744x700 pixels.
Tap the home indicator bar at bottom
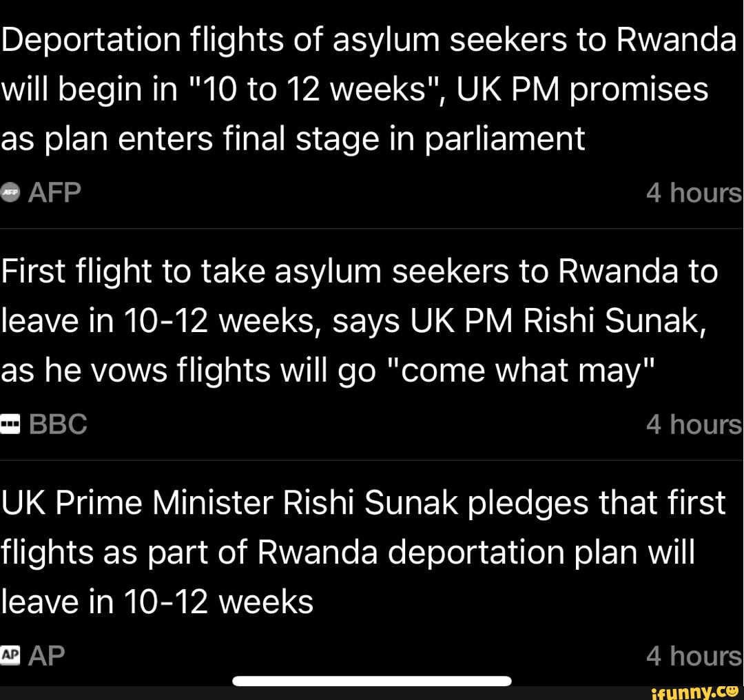[372, 679]
